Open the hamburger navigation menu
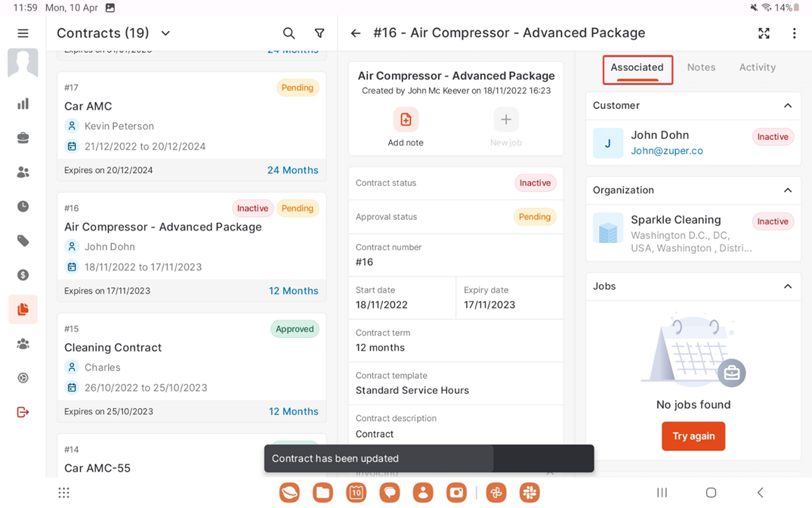This screenshot has width=812, height=508. coord(23,33)
